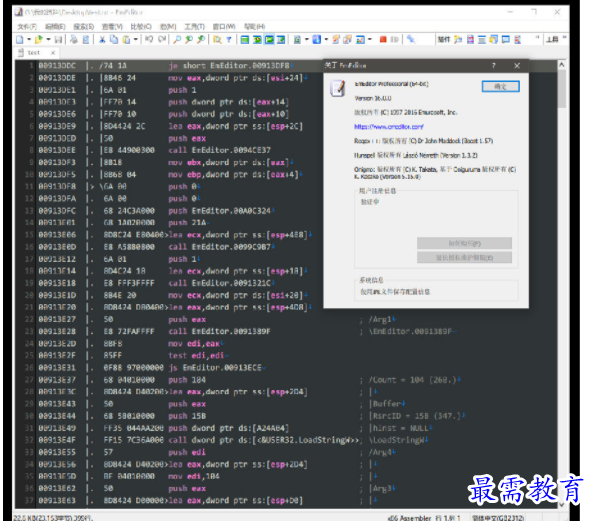The image size is (592, 521).
Task: Click the fourth plug-in windows icon
Action: point(493,39)
